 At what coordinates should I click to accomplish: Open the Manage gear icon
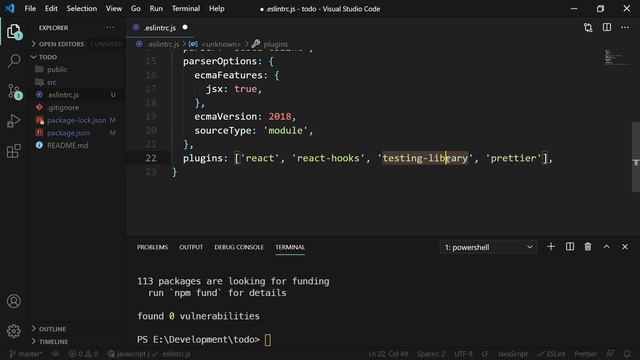point(13,331)
